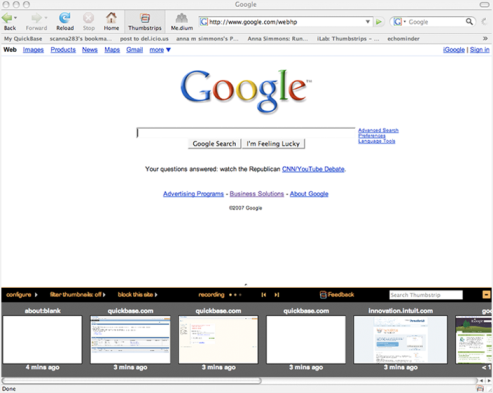Go to Home via house icon

[x=111, y=18]
